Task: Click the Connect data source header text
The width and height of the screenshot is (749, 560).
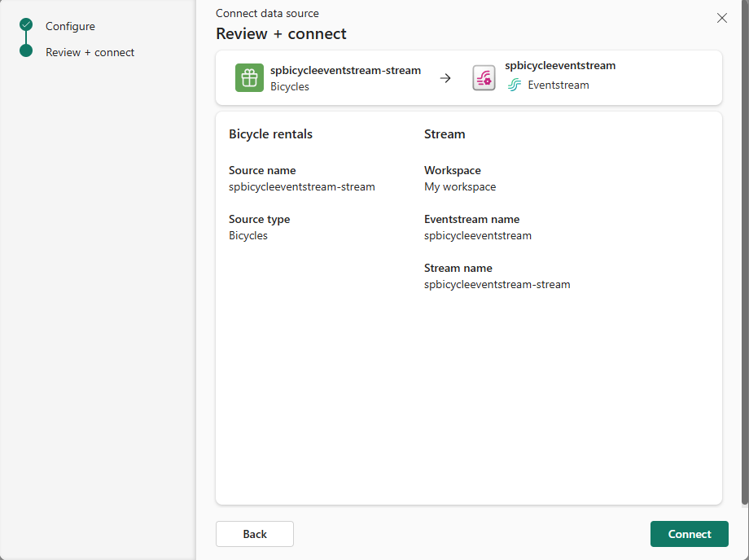Action: pos(268,13)
